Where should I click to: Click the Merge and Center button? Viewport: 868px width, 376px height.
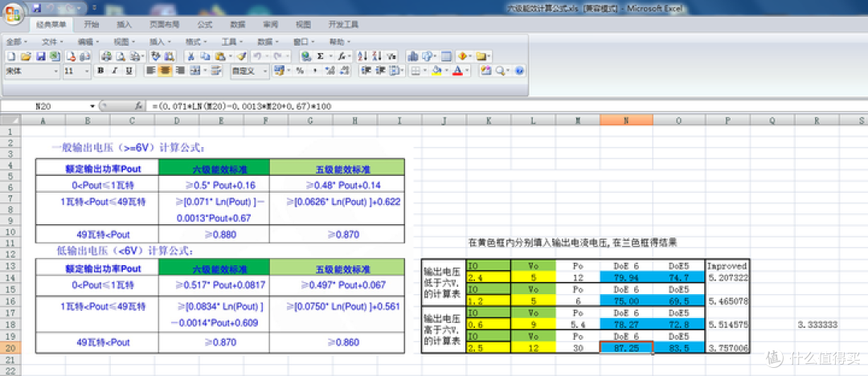pos(194,71)
